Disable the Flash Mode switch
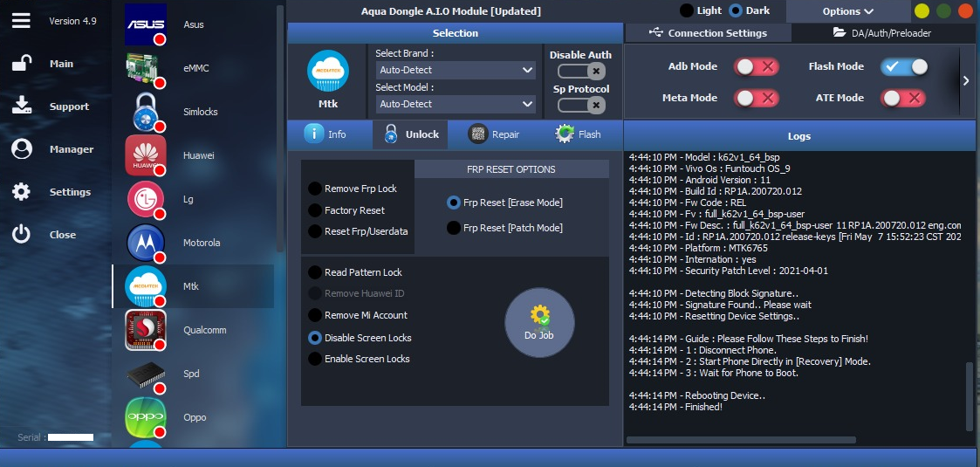980x467 pixels. (904, 66)
